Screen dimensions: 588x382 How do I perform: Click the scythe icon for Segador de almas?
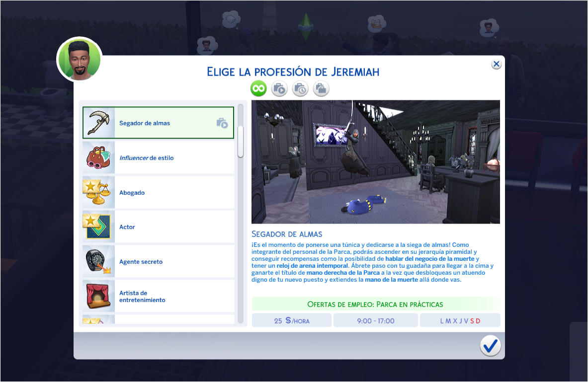coord(98,123)
